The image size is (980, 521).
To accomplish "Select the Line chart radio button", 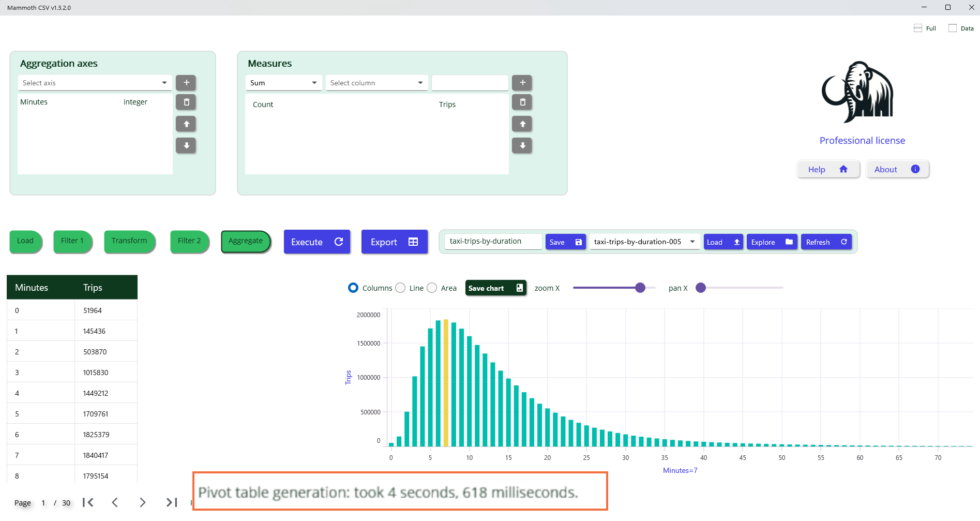I will coord(401,288).
